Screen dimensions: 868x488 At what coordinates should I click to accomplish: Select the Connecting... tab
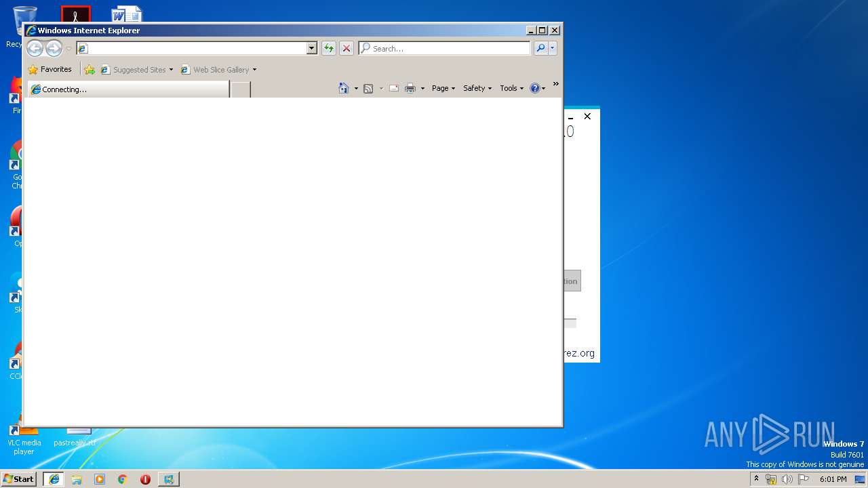click(x=128, y=89)
